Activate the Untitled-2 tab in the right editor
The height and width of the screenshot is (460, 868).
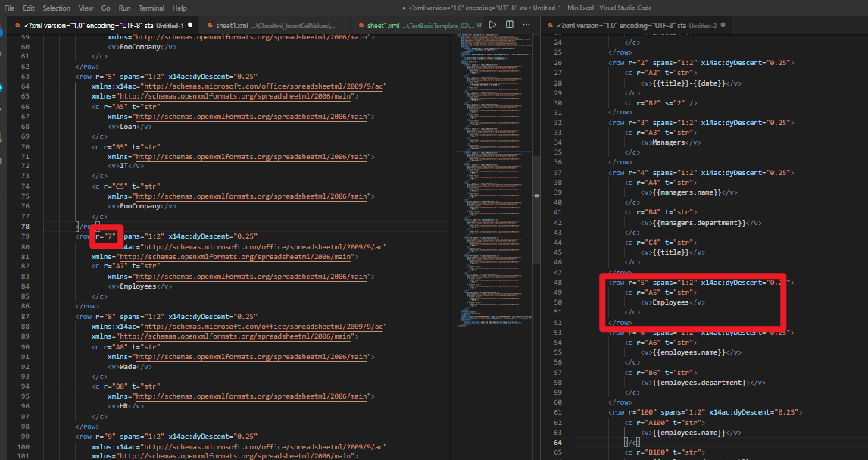636,26
